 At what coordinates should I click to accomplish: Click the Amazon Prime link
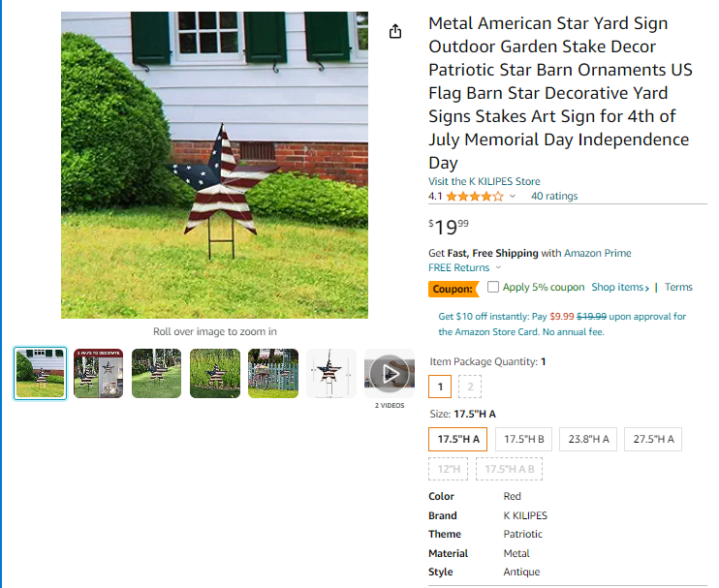(598, 253)
